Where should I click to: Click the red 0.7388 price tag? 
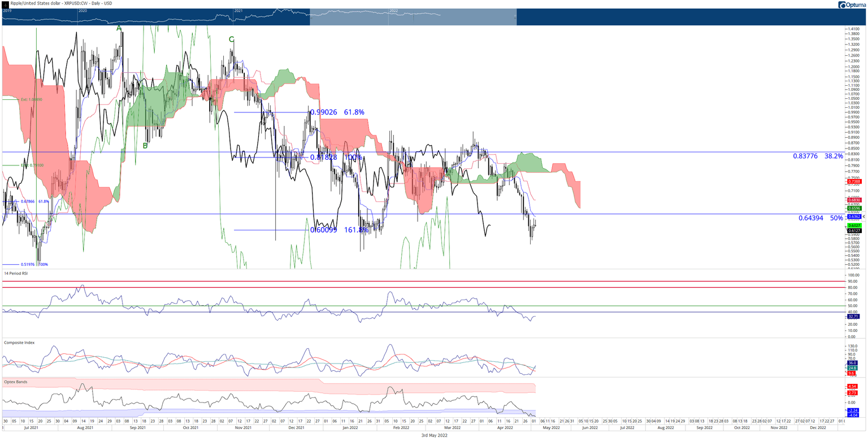click(853, 181)
